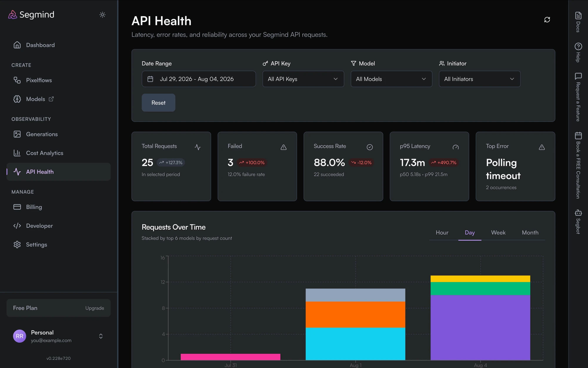Switch chart to Week tab

498,233
